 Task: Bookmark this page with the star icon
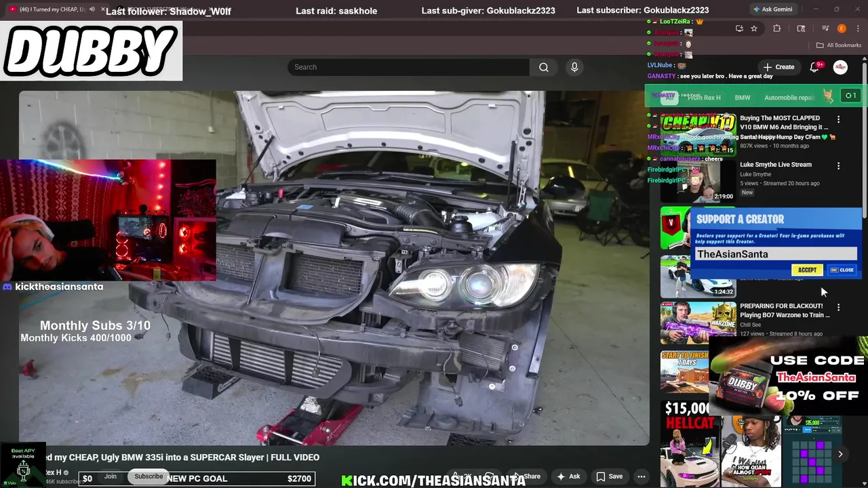click(754, 28)
